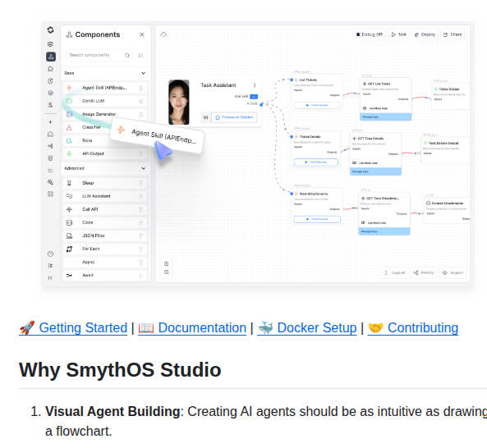The height and width of the screenshot is (448, 487).
Task: Collapse the Advanced components section
Action: pos(143,168)
